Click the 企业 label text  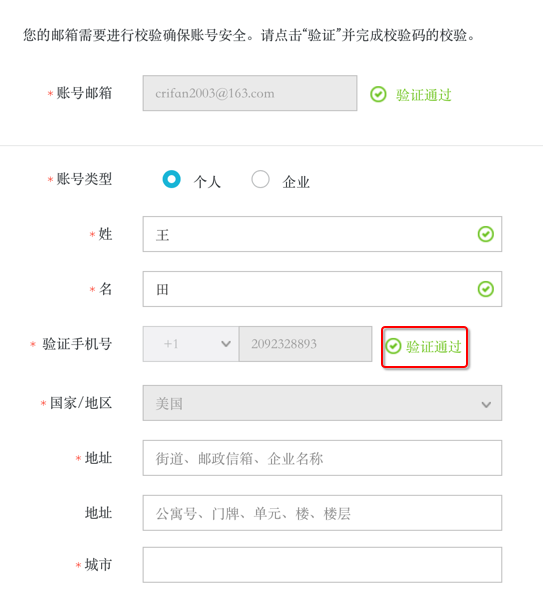point(296,182)
